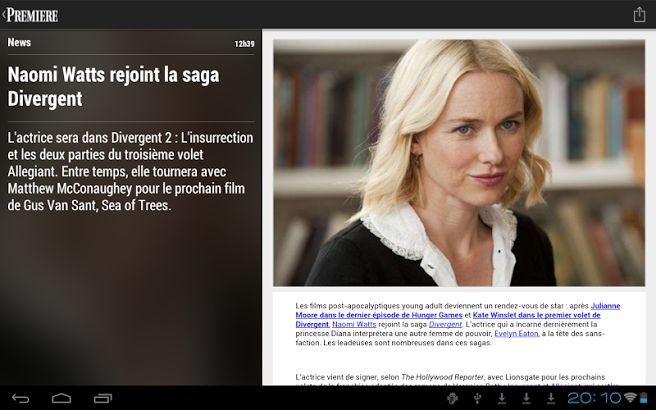Open the middle download notification icon
The width and height of the screenshot is (656, 410).
(526, 398)
